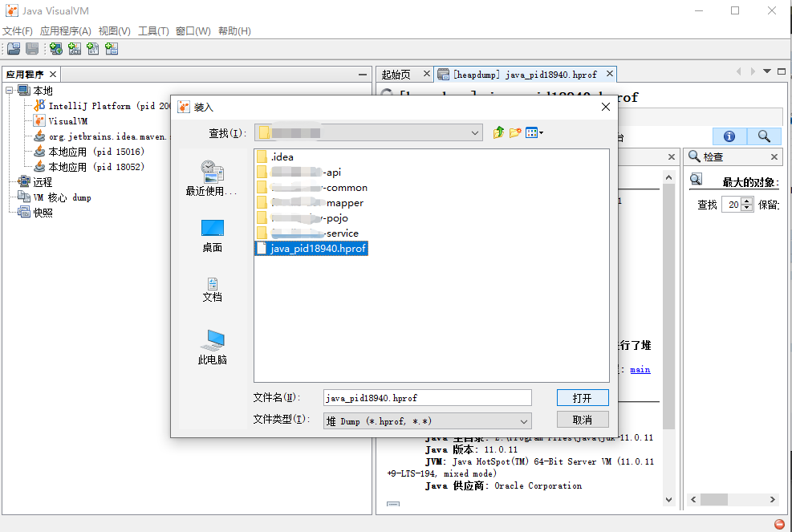This screenshot has height=532, width=792.
Task: Select the 此电脑 shortcut in the dialog sidebar
Action: 211,339
